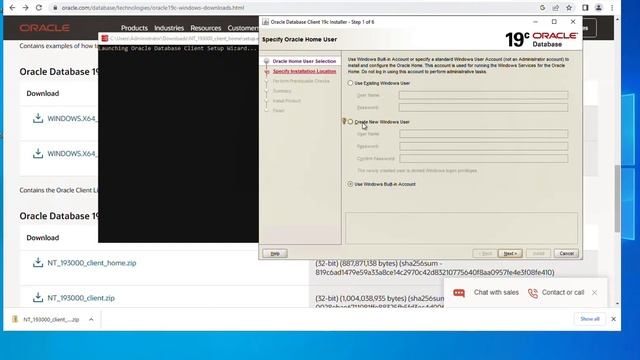
Task: Select Create New Windows User option
Action: [350, 122]
